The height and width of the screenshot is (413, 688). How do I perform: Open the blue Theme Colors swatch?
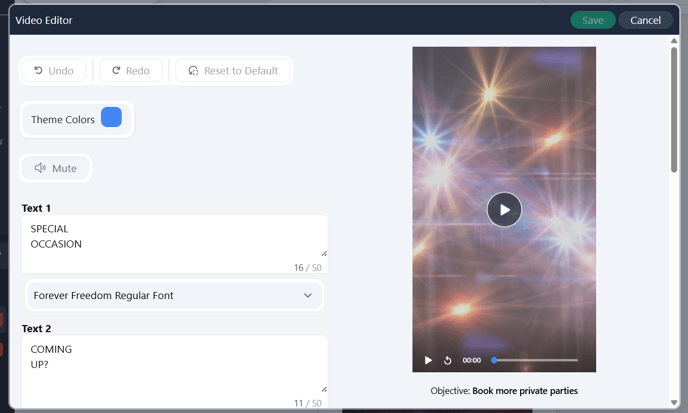pyautogui.click(x=111, y=117)
